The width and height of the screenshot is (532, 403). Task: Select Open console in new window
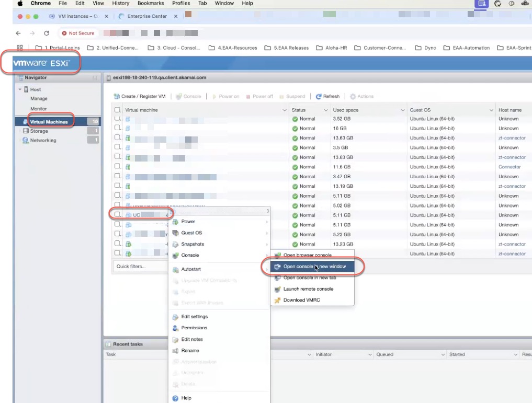coord(314,267)
